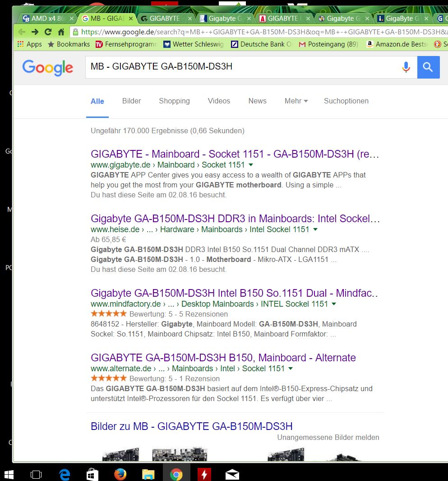Image resolution: width=448 pixels, height=481 pixels.
Task: Open Task View on taskbar
Action: 36,475
